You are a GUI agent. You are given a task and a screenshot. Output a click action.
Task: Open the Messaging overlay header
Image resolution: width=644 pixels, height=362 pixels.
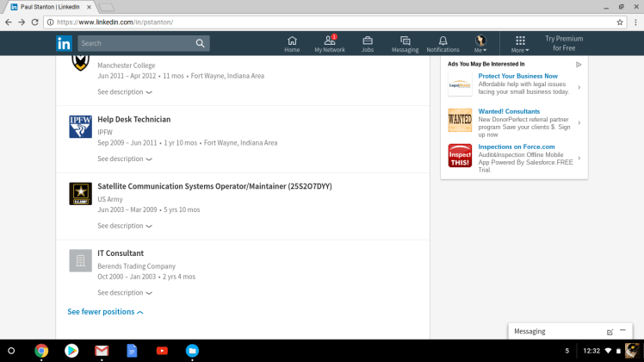pyautogui.click(x=570, y=332)
